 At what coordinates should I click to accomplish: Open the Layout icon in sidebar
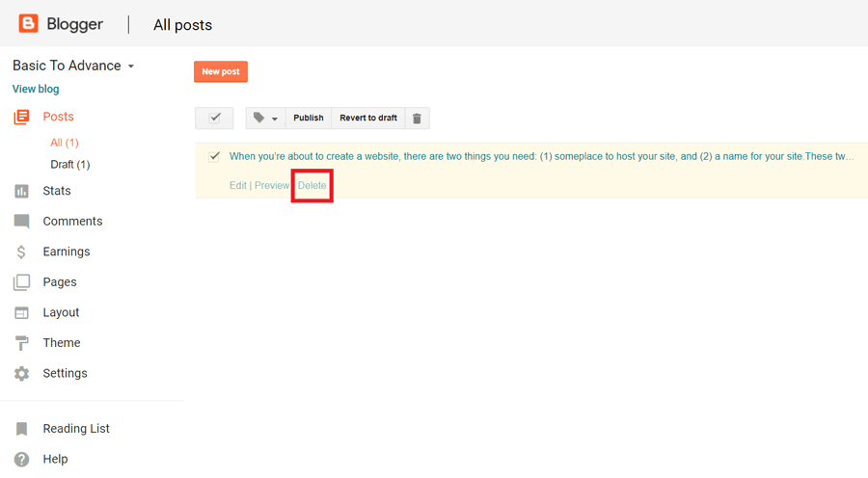pyautogui.click(x=21, y=312)
